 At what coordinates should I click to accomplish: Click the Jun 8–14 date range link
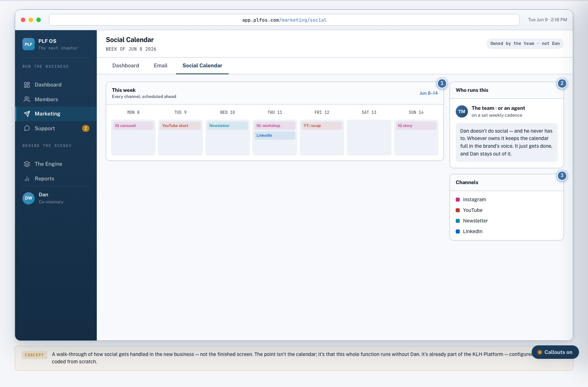point(428,93)
